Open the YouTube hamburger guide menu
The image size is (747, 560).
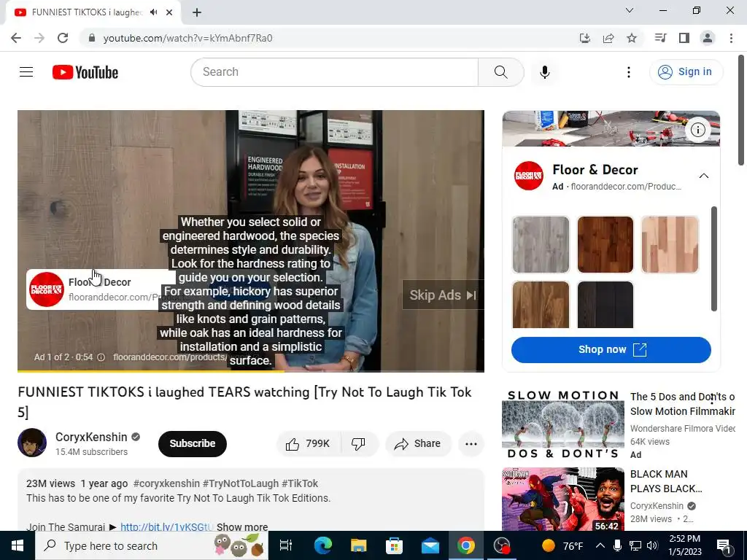pyautogui.click(x=26, y=72)
